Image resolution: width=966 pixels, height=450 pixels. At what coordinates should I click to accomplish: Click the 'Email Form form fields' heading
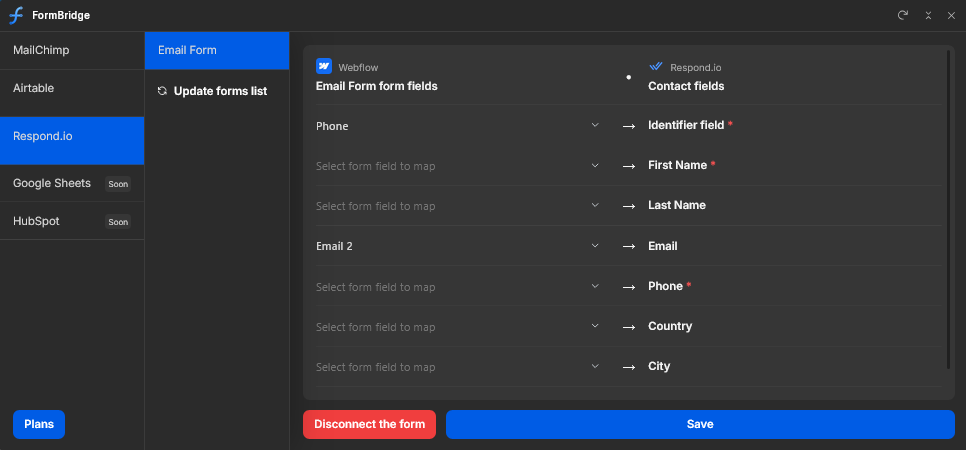click(x=376, y=86)
